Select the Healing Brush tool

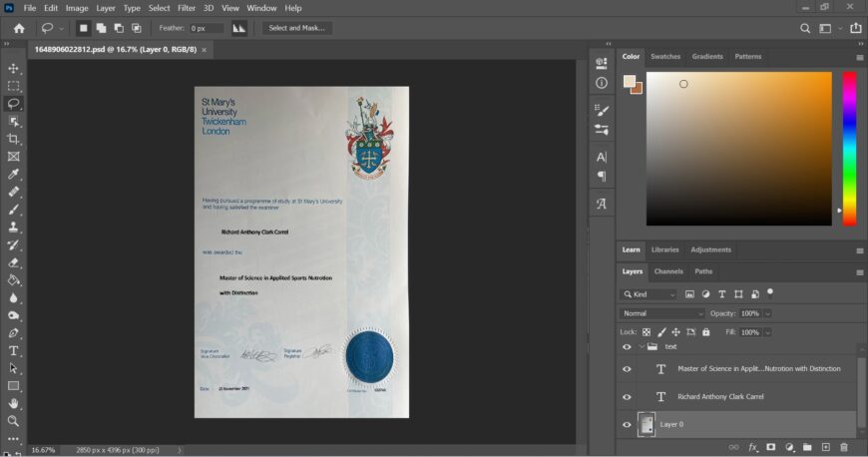[13, 193]
